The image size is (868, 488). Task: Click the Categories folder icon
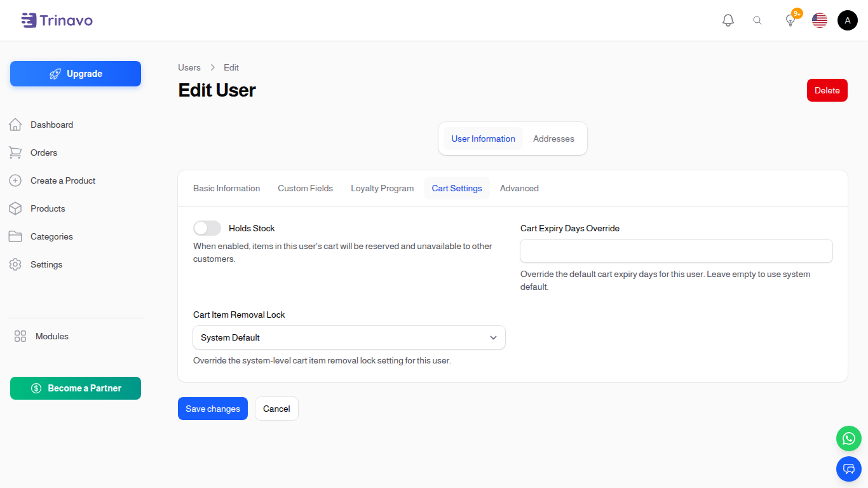coord(15,236)
